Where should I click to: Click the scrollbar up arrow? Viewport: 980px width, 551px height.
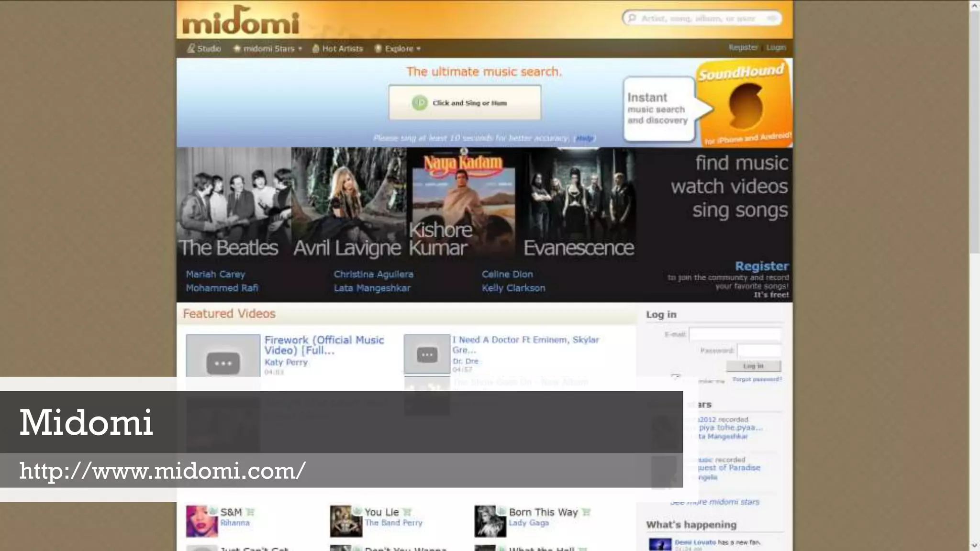974,6
